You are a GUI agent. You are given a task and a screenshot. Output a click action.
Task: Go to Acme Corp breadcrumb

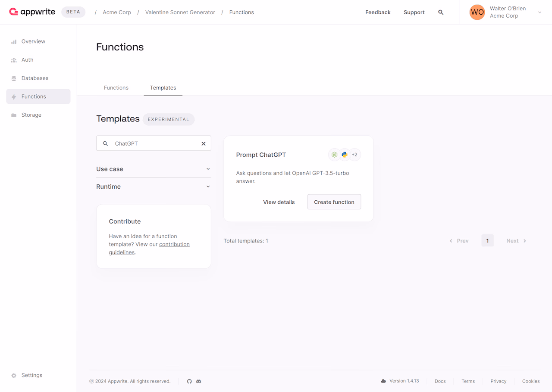117,12
